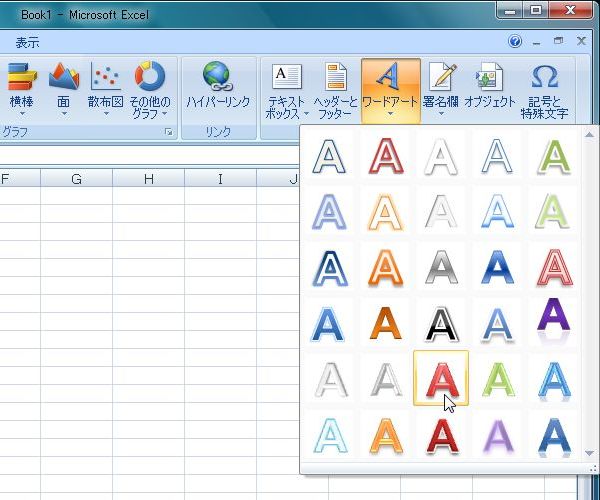Expand the テキストボックス dropdown arrow
600x500 pixels.
coord(306,114)
